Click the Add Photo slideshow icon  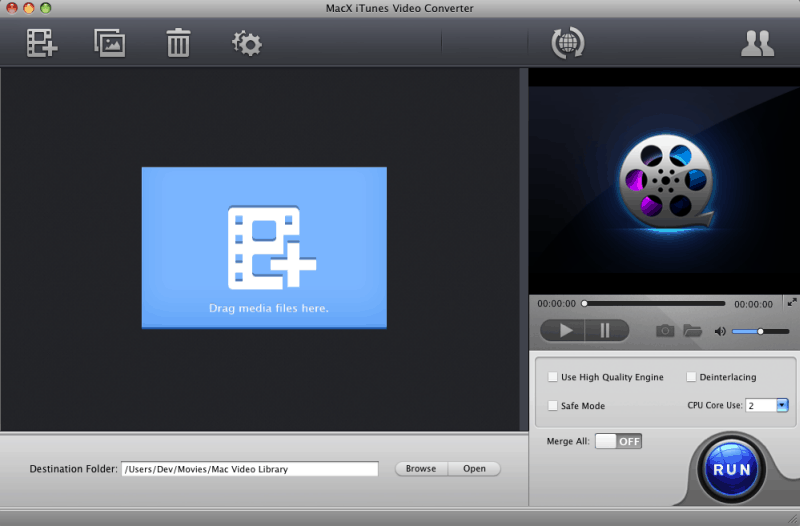click(108, 43)
